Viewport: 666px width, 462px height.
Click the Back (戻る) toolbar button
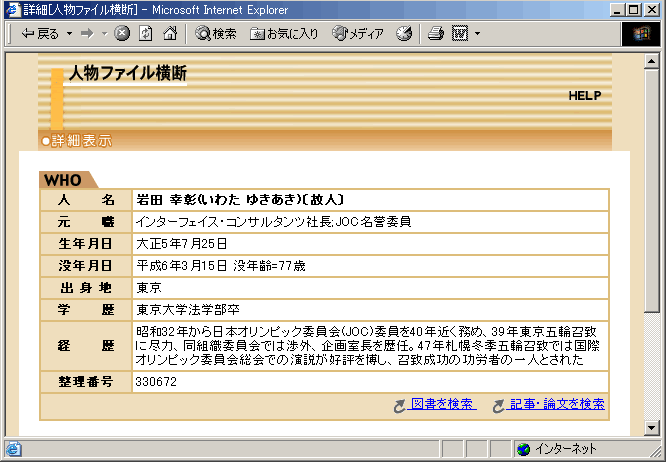point(40,33)
